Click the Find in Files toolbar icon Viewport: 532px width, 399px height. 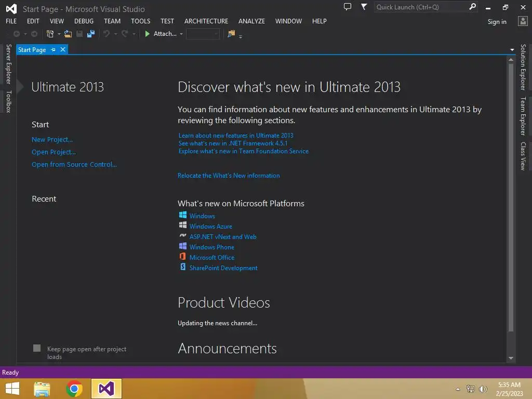tap(231, 34)
